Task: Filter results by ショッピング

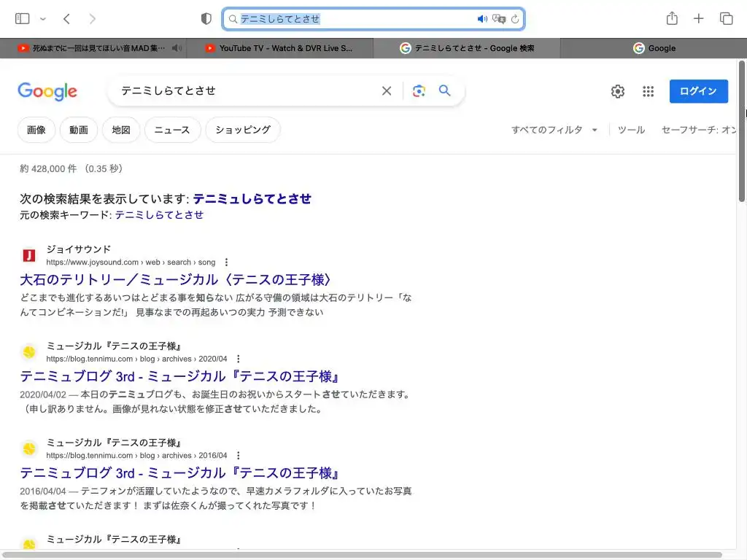Action: pos(243,130)
